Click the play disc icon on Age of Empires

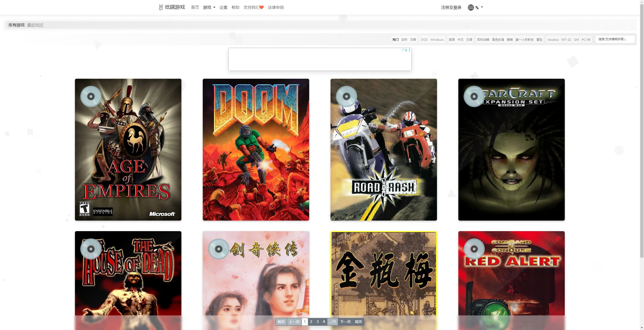91,96
